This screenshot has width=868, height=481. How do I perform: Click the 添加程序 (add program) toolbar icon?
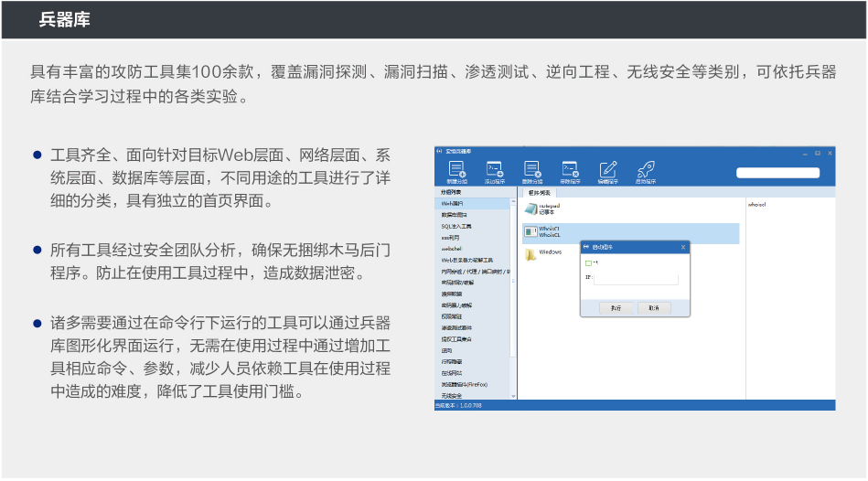495,170
